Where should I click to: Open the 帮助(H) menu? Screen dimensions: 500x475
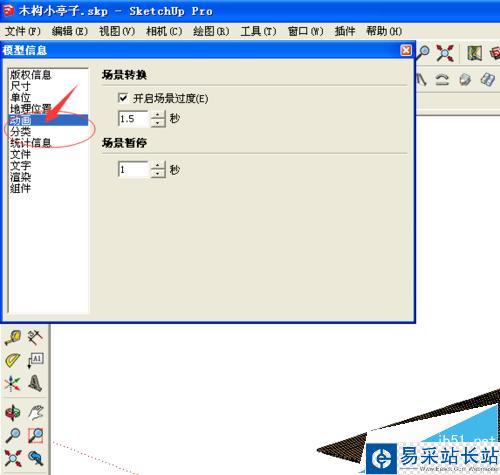coord(384,31)
